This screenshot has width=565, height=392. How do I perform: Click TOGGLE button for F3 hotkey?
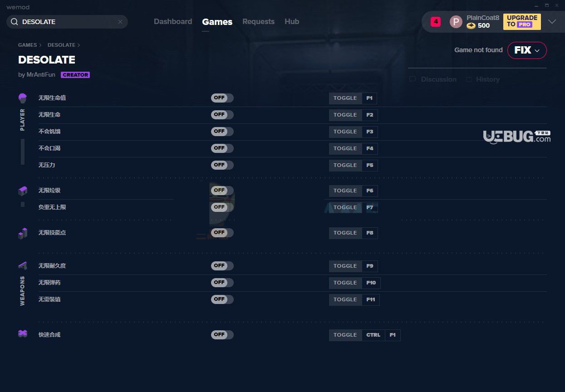pyautogui.click(x=345, y=132)
